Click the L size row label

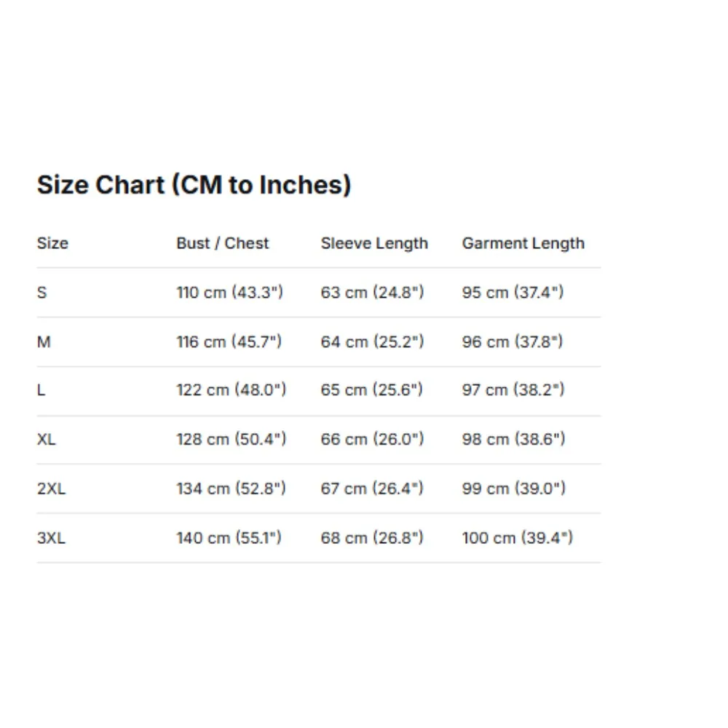tap(41, 390)
